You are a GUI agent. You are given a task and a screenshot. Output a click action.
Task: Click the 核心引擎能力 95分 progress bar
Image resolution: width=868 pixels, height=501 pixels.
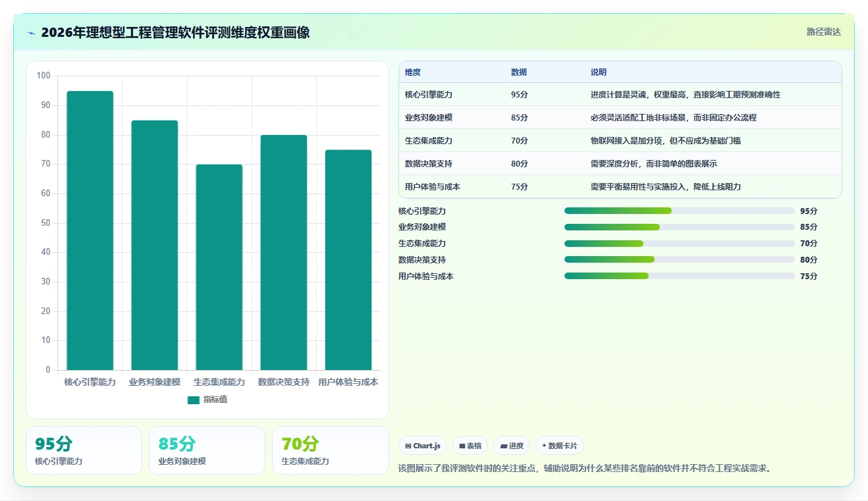pos(679,211)
